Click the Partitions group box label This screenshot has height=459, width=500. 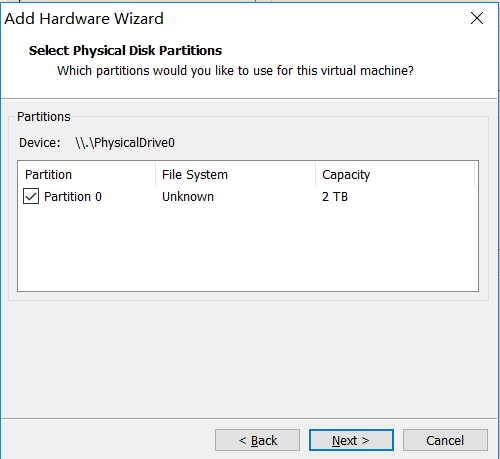(x=44, y=117)
